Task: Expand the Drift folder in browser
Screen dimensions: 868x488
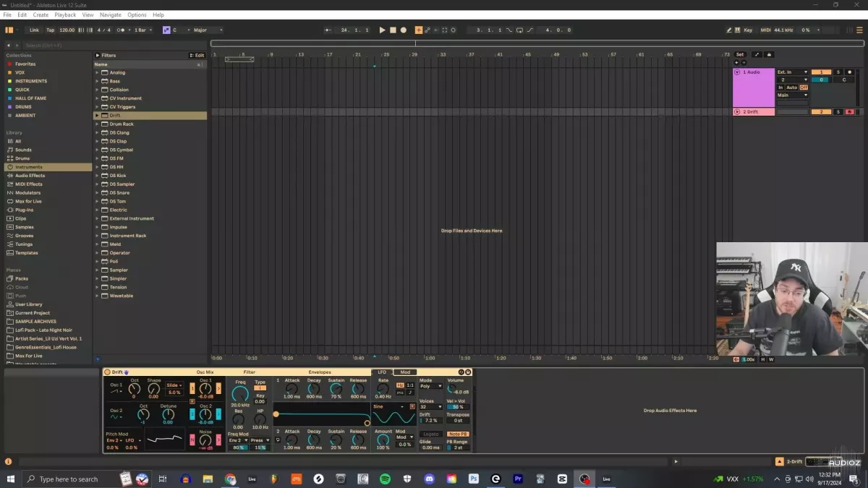Action: click(97, 116)
